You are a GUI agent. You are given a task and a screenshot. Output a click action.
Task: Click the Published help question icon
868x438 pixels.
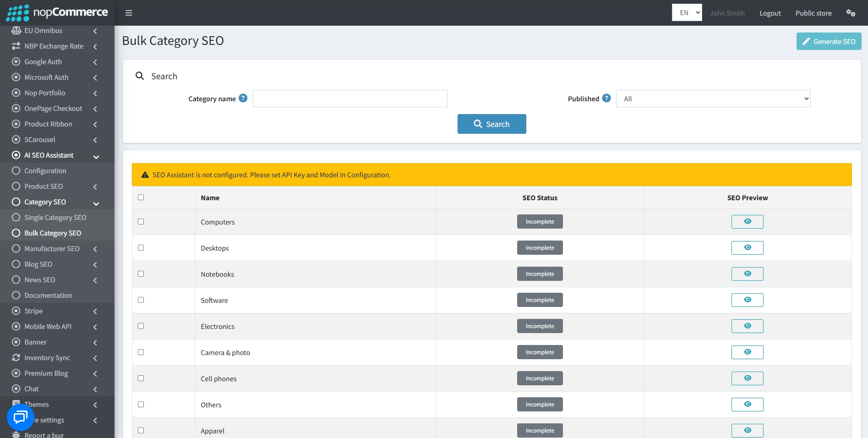tap(606, 98)
